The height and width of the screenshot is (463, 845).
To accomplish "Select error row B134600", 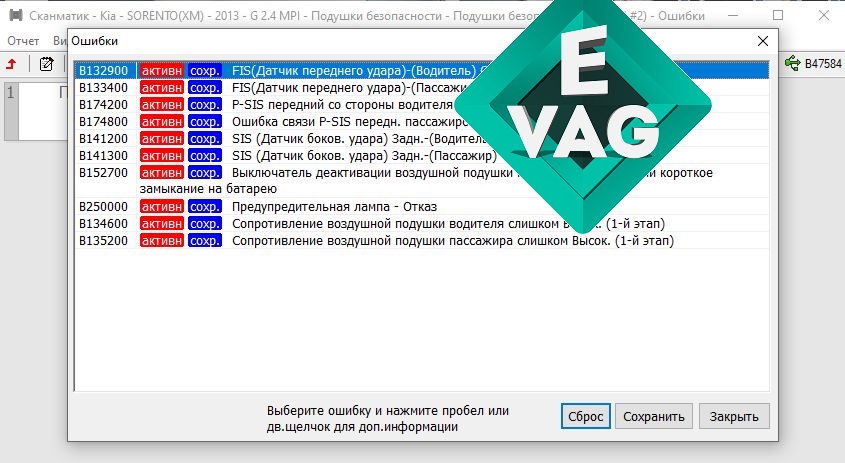I will [421, 224].
